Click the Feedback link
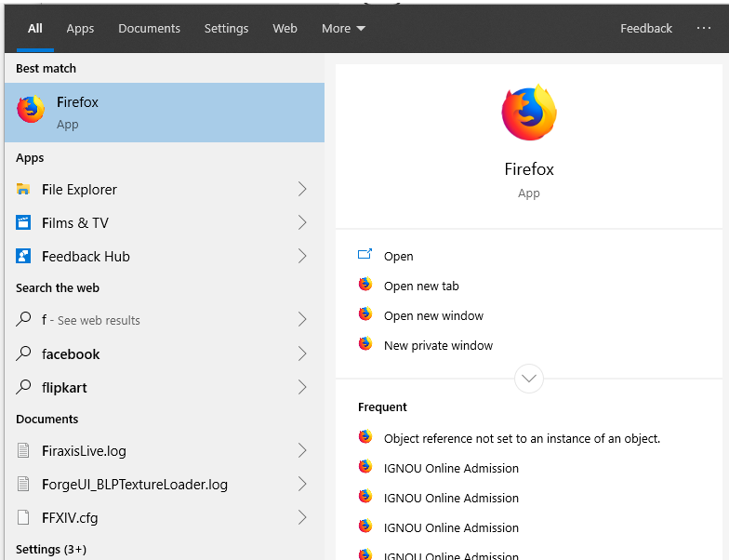The height and width of the screenshot is (560, 729). 646,28
